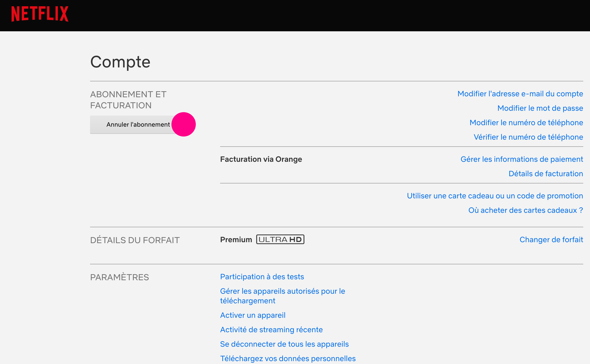Open Participation à des tests
This screenshot has height=364, width=590.
(262, 277)
